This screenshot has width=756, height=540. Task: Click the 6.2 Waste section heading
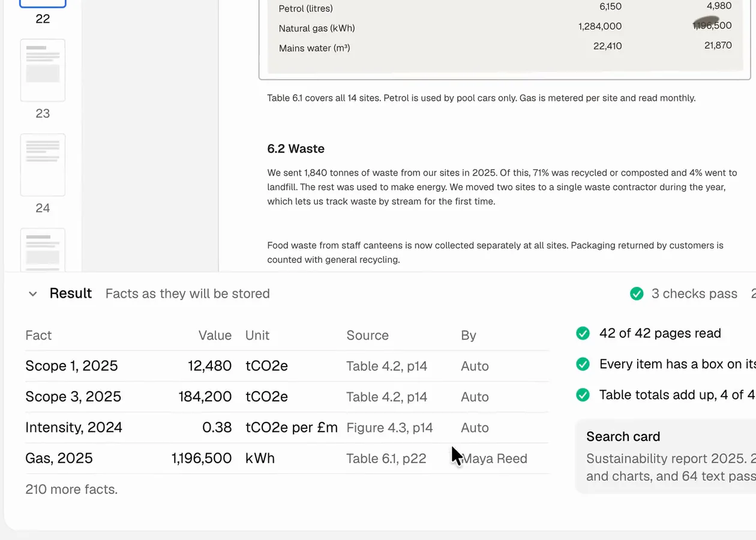(296, 149)
